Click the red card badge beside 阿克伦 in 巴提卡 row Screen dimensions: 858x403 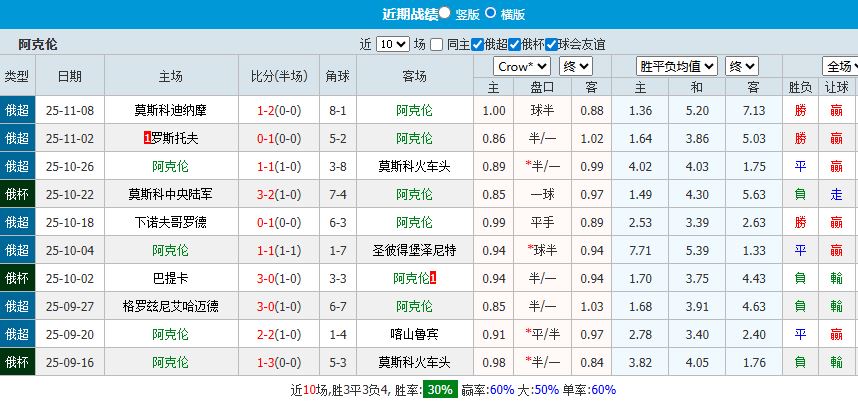(x=433, y=278)
